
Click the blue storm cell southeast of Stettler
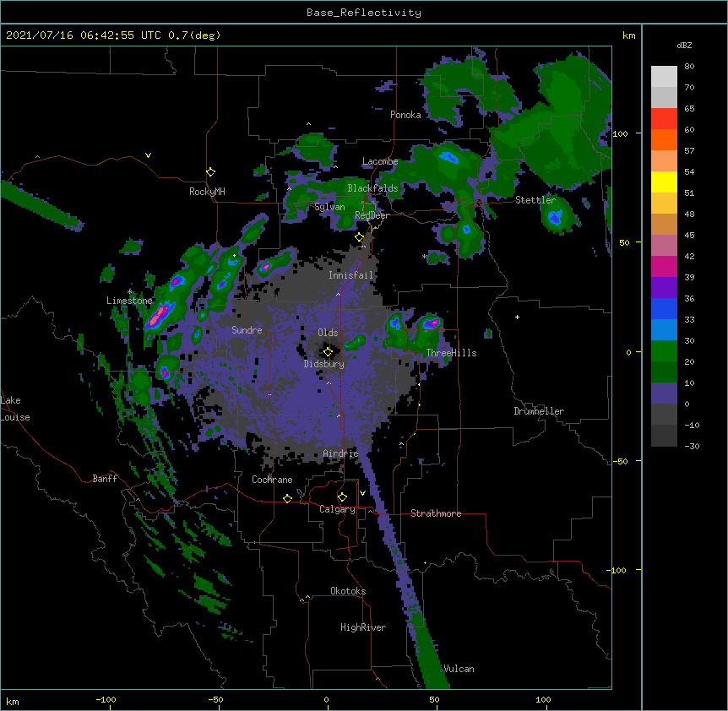click(x=555, y=217)
